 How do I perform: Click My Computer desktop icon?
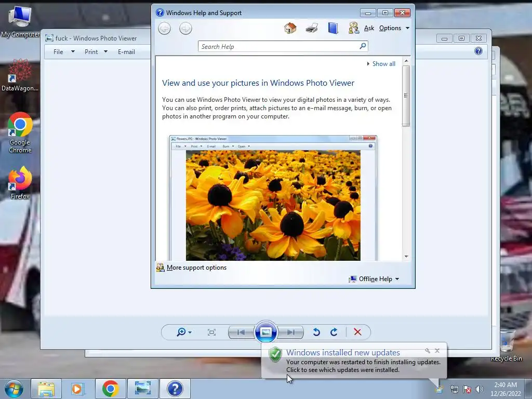pos(20,21)
